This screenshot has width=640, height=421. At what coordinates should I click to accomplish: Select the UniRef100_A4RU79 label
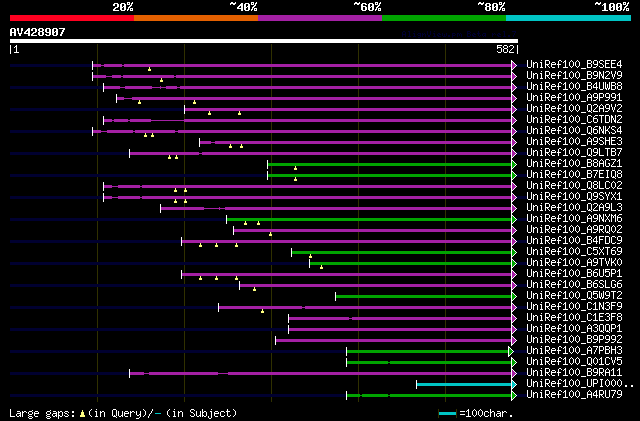[574, 395]
